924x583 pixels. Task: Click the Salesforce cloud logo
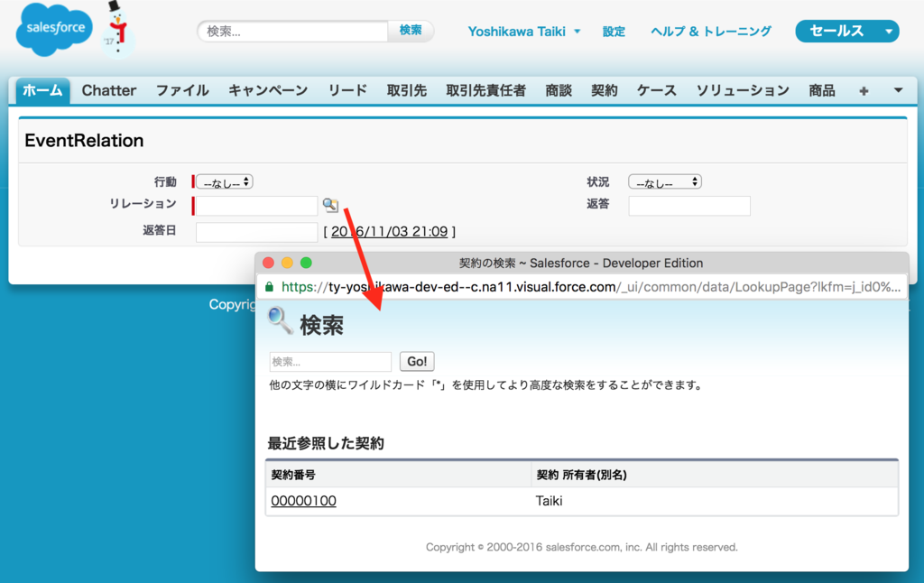click(x=54, y=30)
